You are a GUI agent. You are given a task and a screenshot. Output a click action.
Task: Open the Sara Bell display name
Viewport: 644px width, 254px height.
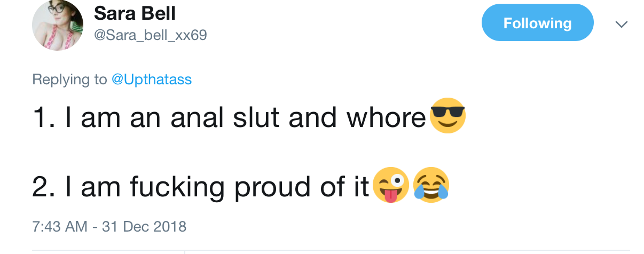(135, 13)
